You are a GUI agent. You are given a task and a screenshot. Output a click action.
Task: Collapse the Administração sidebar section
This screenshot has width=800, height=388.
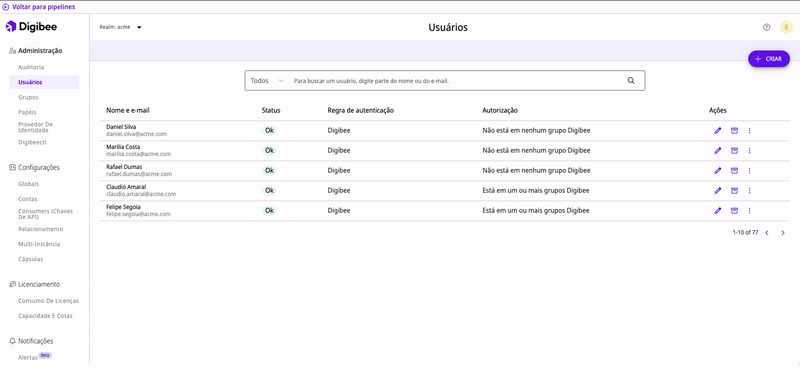click(x=36, y=51)
